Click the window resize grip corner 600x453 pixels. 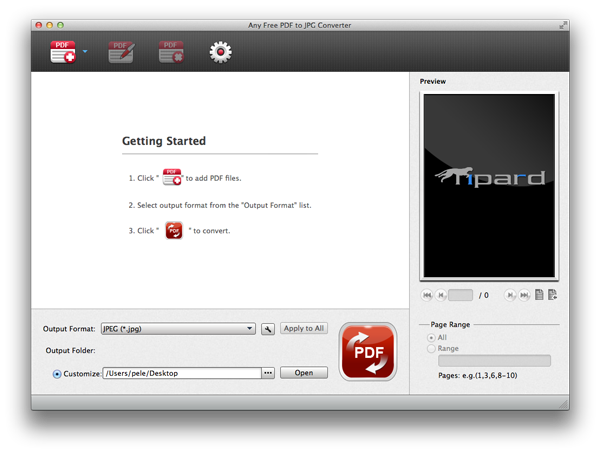pos(564,404)
